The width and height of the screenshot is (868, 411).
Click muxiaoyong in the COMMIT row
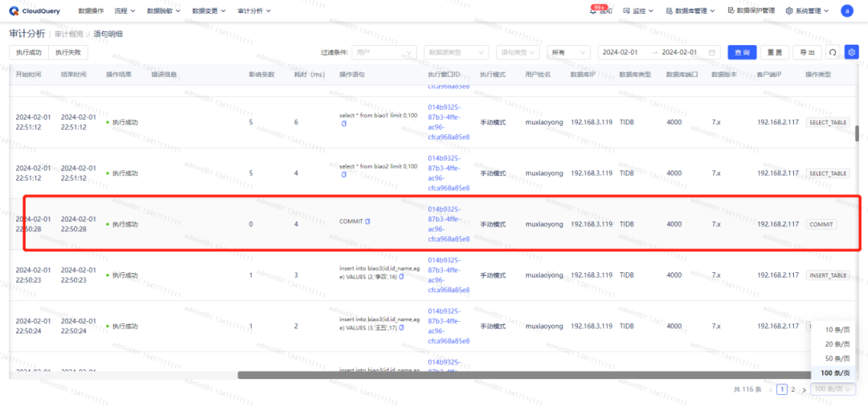544,224
